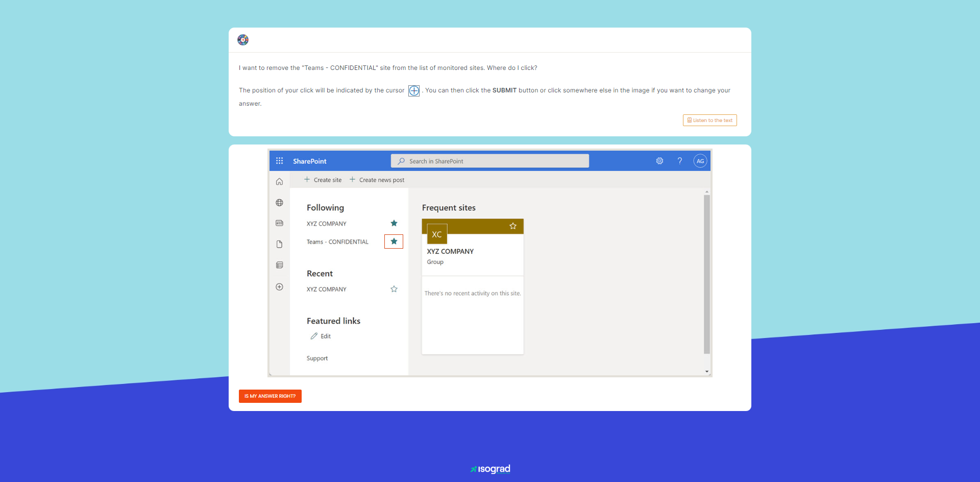Open XYZ COMPANY title on the frequent site card
This screenshot has height=482, width=980.
[450, 251]
